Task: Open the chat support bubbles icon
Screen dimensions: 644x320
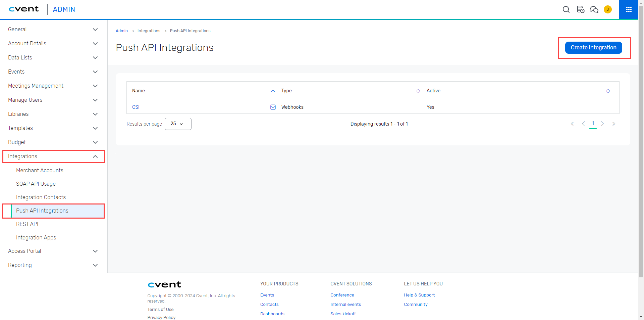Action: click(x=594, y=9)
